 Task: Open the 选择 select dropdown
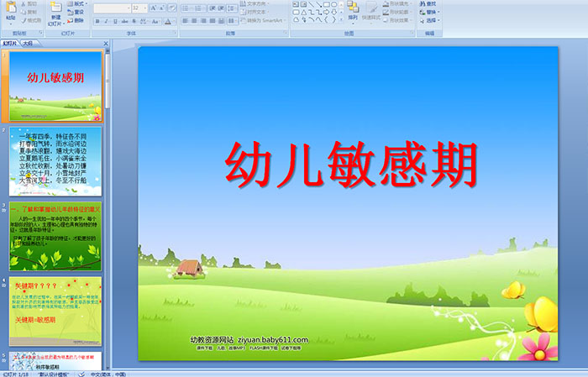pyautogui.click(x=430, y=20)
